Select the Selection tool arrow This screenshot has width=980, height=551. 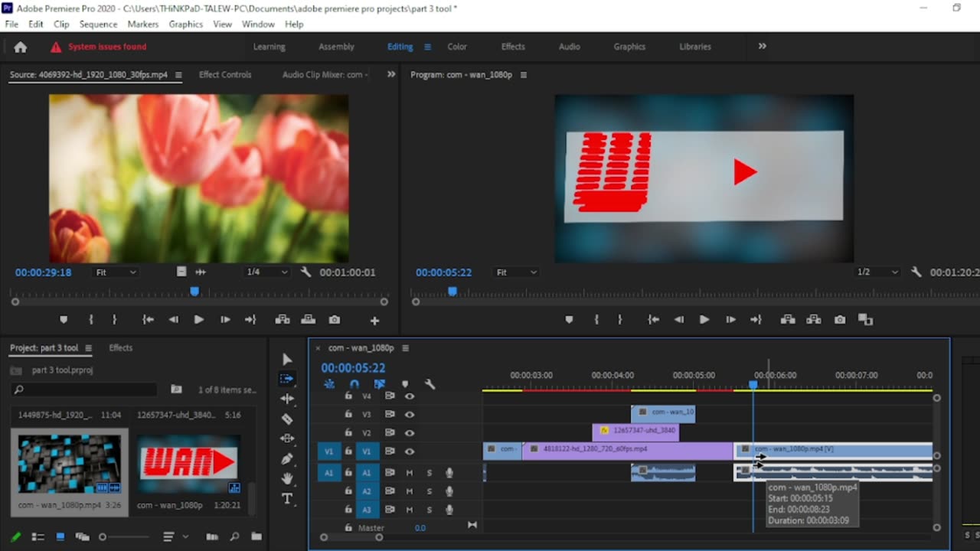[287, 359]
